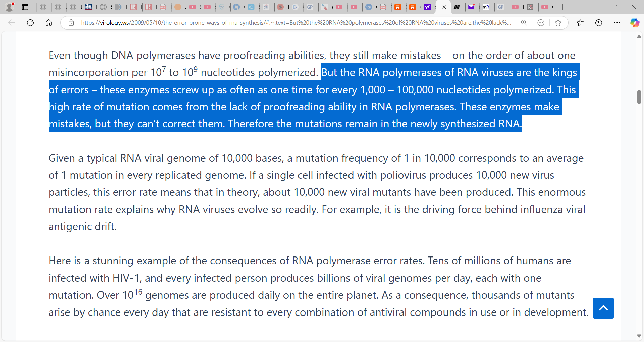Go to the browser home page

tap(49, 23)
